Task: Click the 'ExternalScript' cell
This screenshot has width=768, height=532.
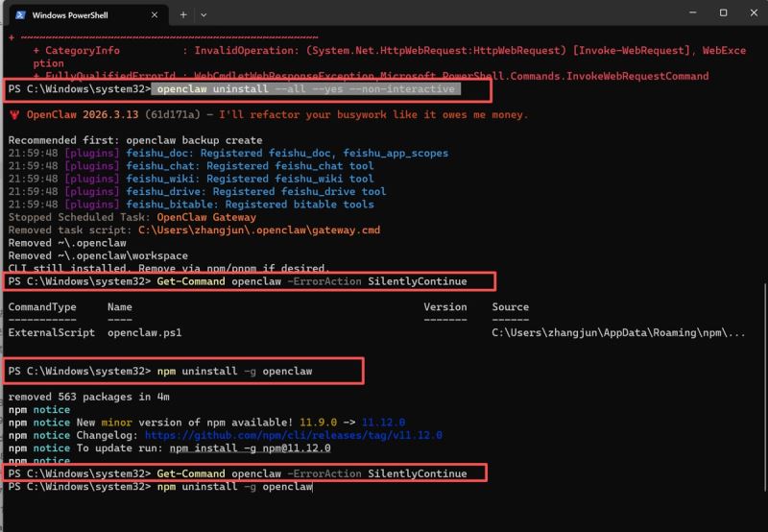Action: tap(52, 332)
